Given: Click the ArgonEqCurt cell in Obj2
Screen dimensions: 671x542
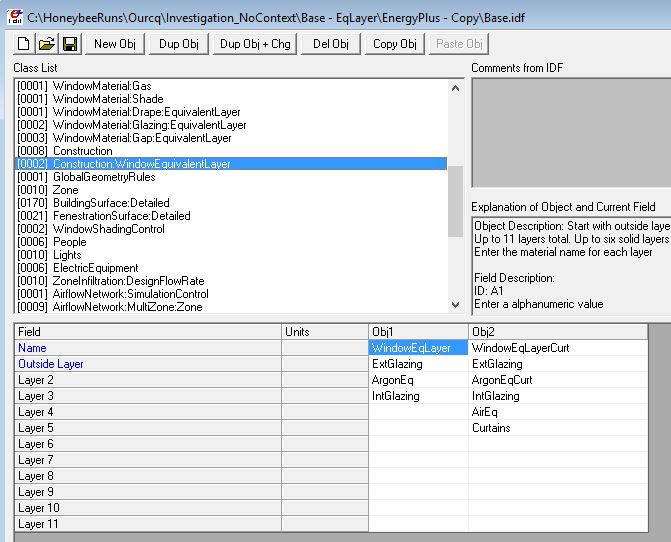Looking at the screenshot, I should point(558,380).
